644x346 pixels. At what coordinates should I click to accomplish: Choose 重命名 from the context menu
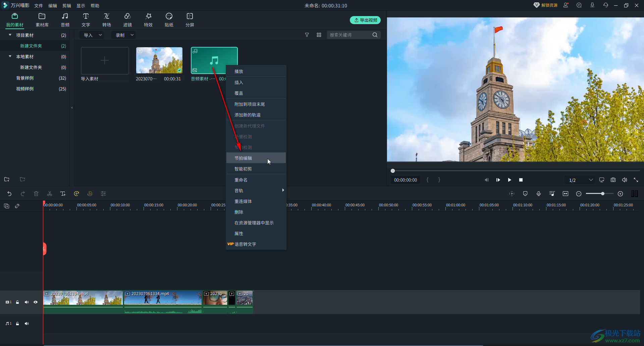pos(256,180)
